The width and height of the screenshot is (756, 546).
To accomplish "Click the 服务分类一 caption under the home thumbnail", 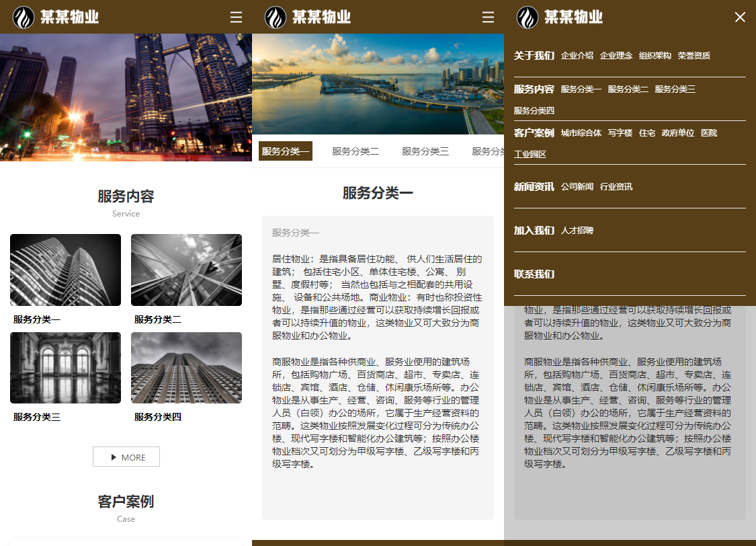I will [x=37, y=319].
